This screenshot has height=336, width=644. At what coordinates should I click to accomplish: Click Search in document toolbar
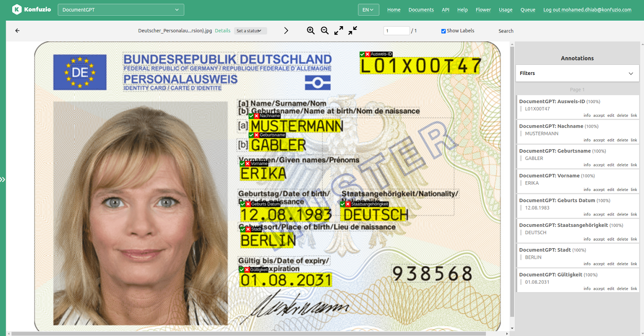[506, 31]
